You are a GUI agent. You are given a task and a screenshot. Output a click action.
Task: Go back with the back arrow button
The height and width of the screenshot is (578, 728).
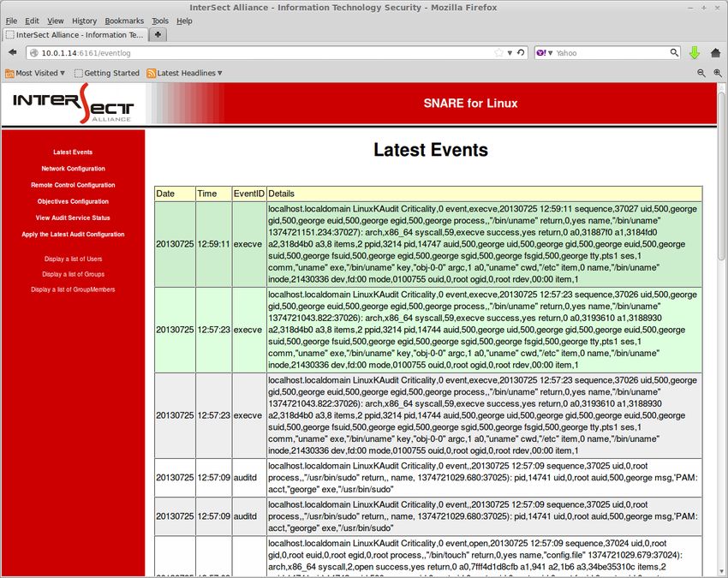click(x=13, y=52)
